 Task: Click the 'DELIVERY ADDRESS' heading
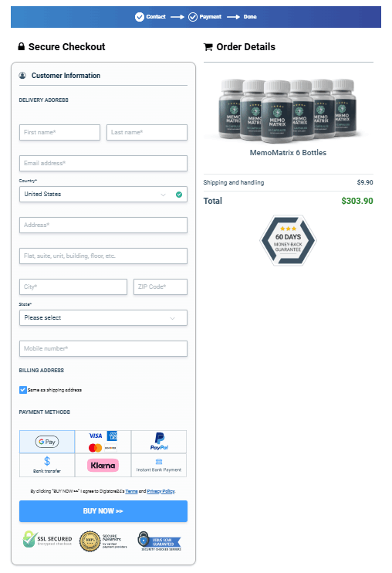(43, 100)
